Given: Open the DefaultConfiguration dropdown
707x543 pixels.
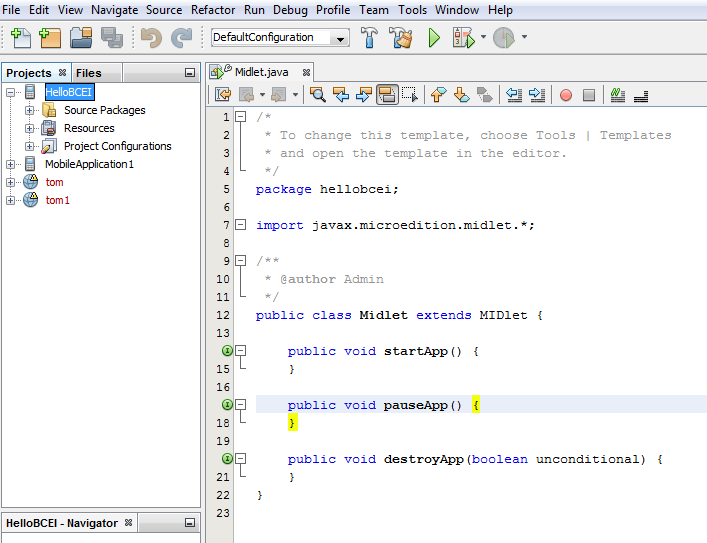Looking at the screenshot, I should point(342,38).
